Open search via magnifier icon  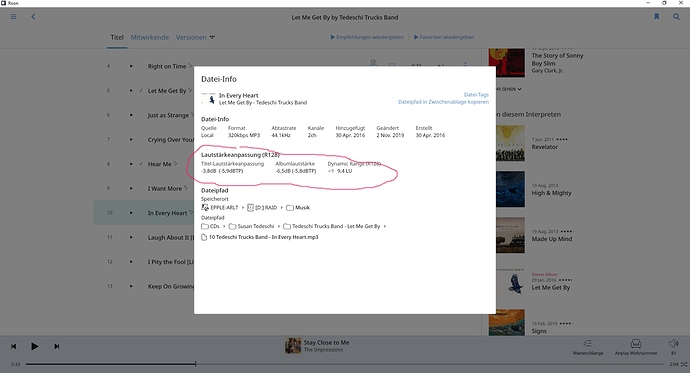[676, 17]
